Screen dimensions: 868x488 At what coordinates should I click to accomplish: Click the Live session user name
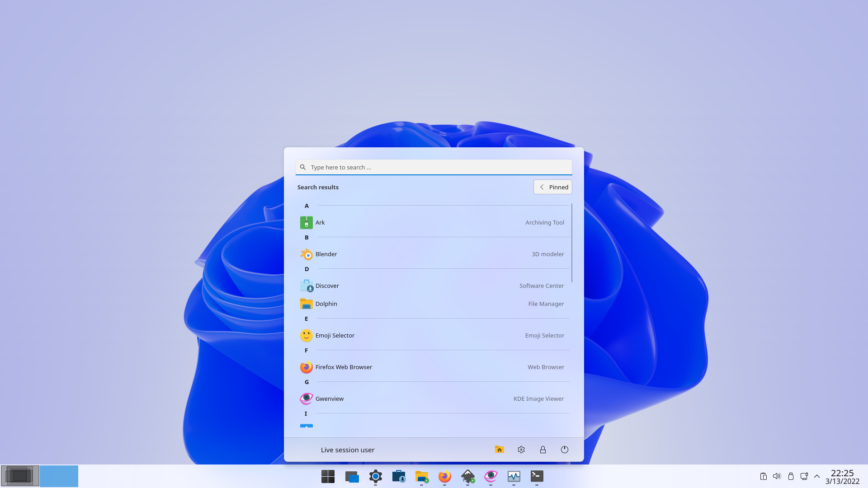coord(348,450)
